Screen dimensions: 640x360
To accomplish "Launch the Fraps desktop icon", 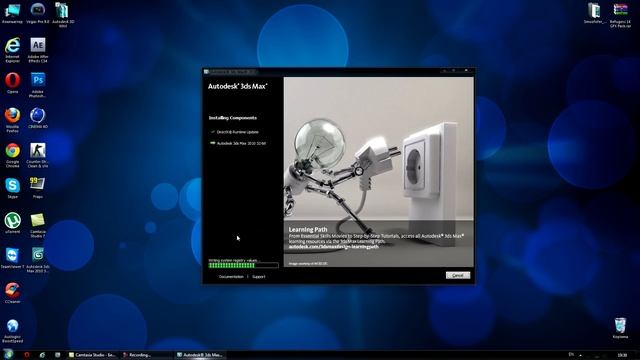I will tap(38, 188).
